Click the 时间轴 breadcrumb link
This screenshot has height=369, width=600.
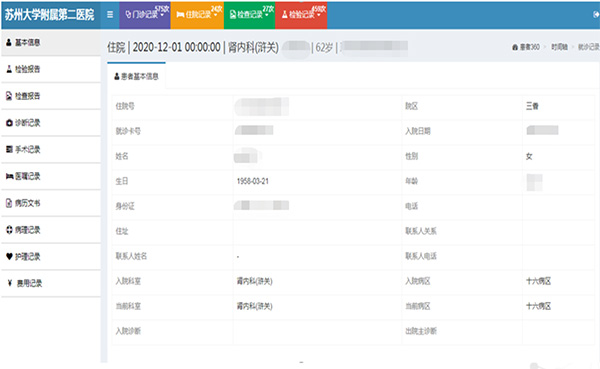(559, 47)
